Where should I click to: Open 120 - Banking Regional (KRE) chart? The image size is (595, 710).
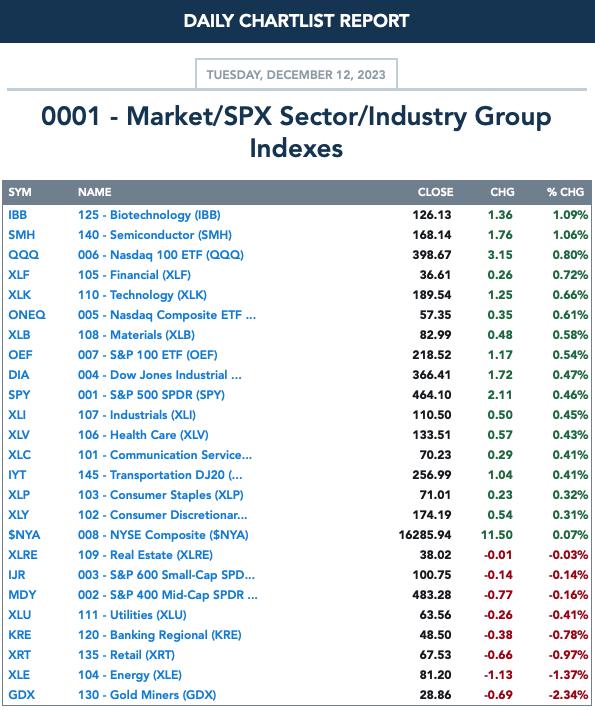coord(159,635)
